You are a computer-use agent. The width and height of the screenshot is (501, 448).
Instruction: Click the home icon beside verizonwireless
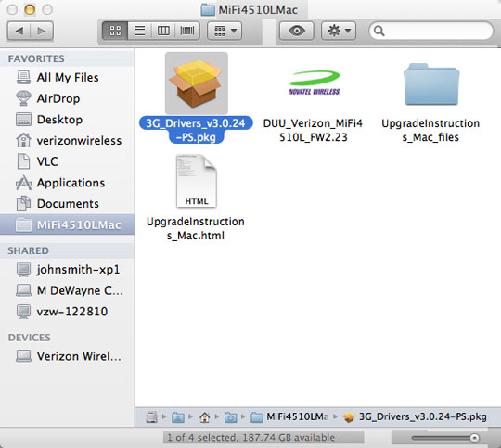click(23, 140)
